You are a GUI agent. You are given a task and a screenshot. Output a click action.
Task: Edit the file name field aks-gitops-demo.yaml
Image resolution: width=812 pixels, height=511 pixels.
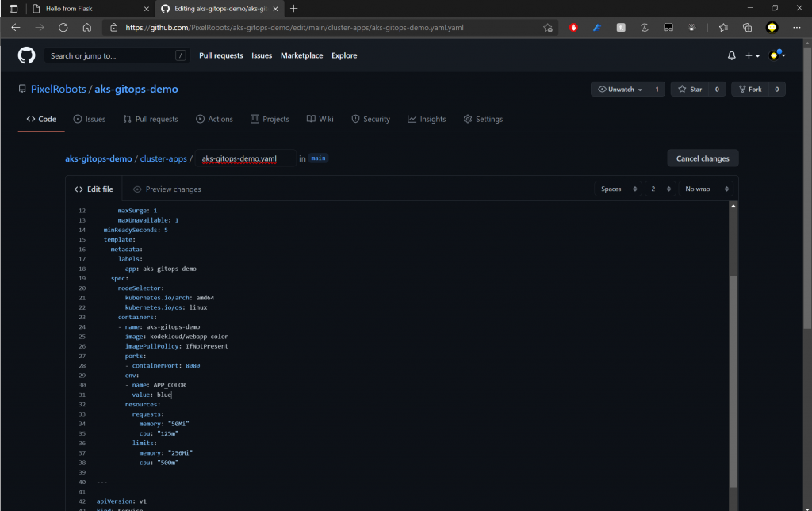[x=246, y=158]
